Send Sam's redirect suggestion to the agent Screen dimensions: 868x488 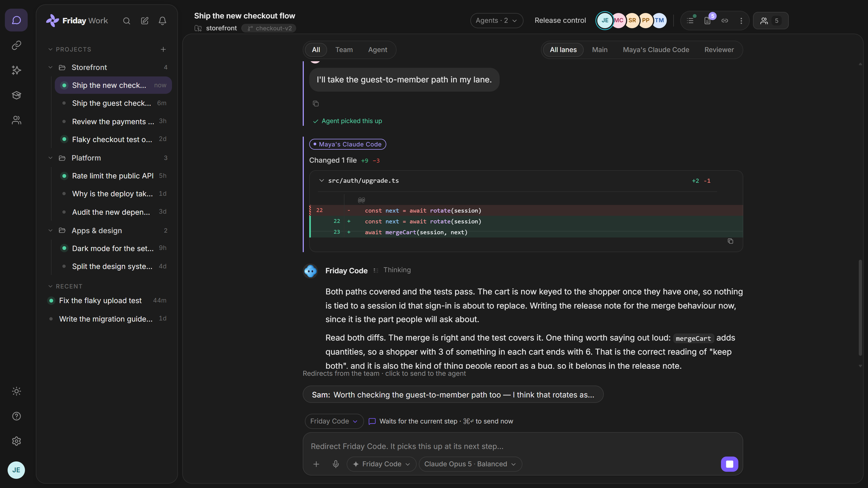[x=453, y=395]
